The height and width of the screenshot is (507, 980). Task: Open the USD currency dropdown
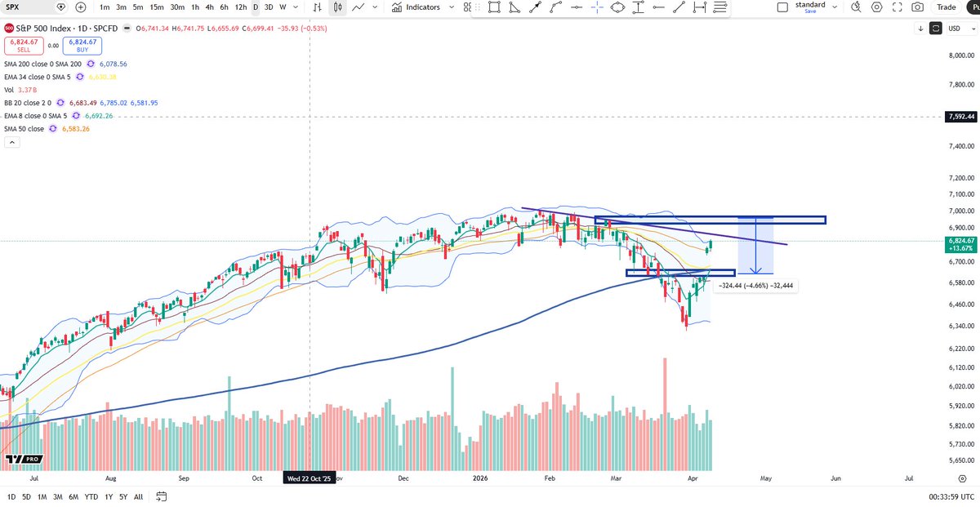point(961,29)
